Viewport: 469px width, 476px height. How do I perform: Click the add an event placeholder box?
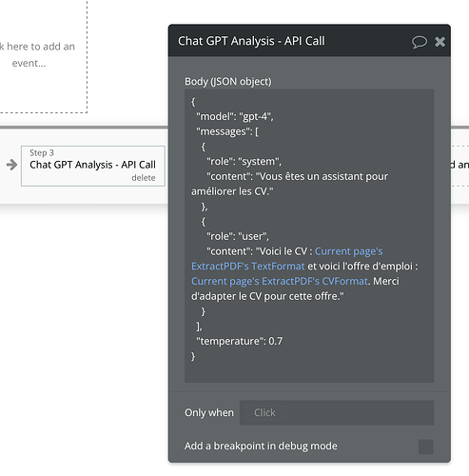coord(43,56)
